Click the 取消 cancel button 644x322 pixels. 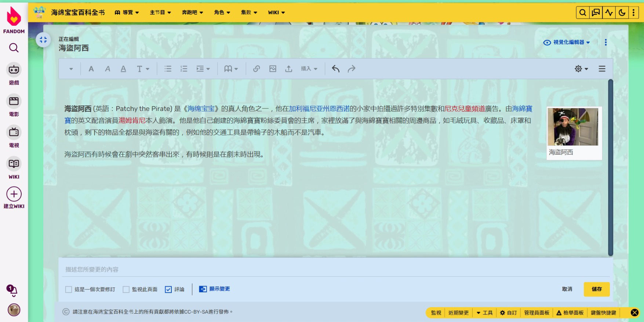click(x=567, y=289)
